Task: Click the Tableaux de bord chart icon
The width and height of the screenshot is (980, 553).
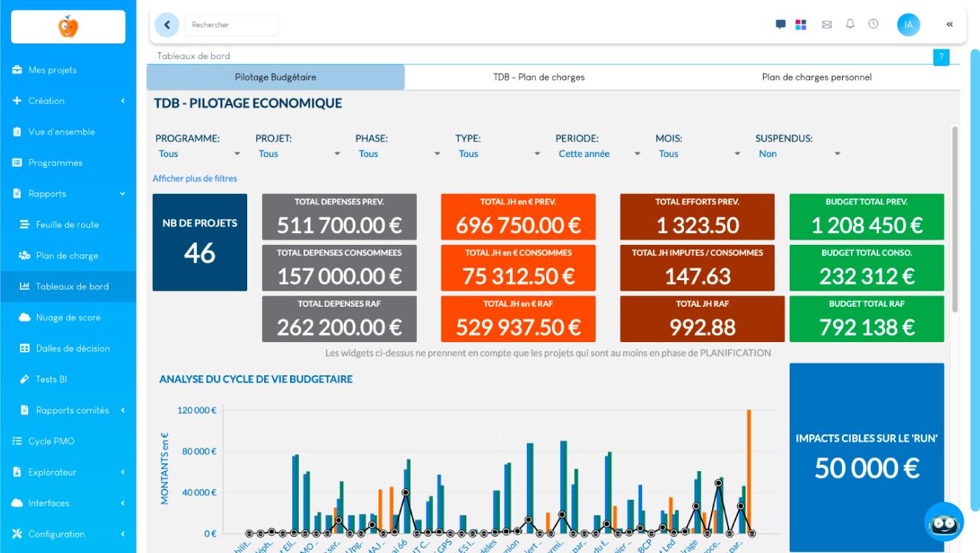Action: click(24, 287)
